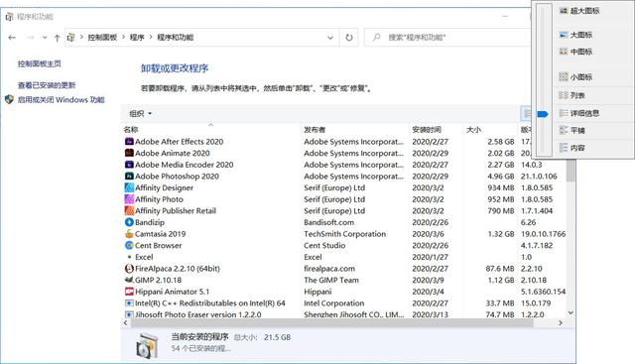635x364 pixels.
Task: Click the GIMP 2.10.18 program icon
Action: (x=129, y=280)
